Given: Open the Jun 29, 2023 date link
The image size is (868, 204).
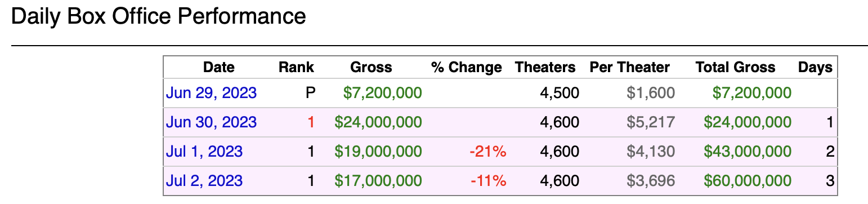Looking at the screenshot, I should 211,92.
